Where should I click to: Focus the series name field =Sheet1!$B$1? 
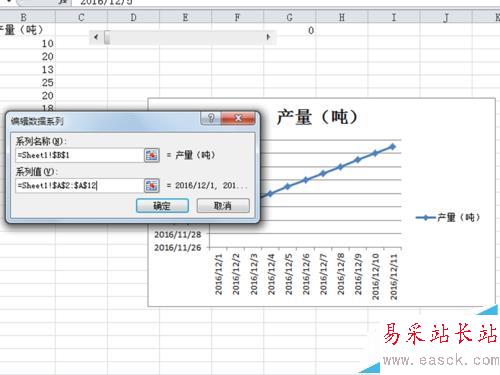(79, 155)
